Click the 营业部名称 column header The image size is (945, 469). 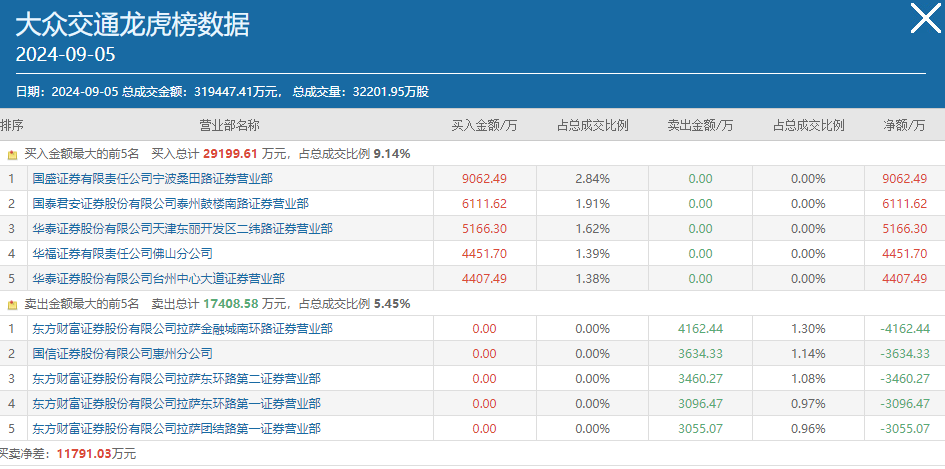(230, 125)
